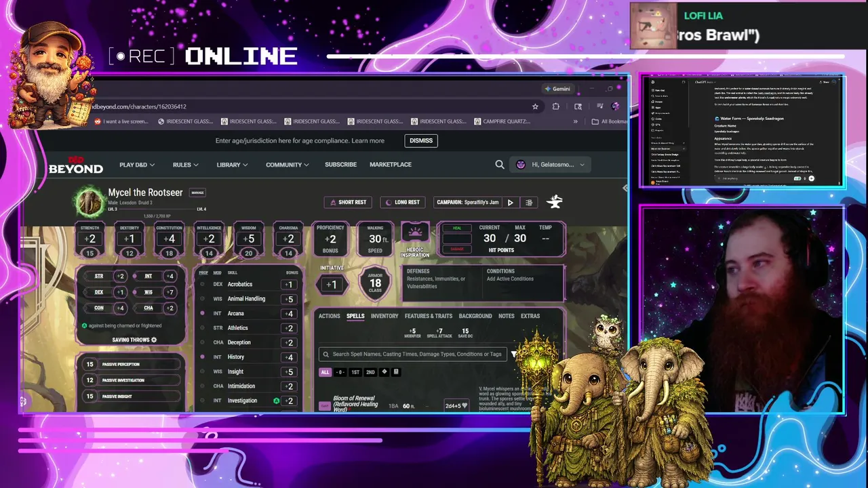The height and width of the screenshot is (488, 868).
Task: Click the spell filter funnel icon
Action: click(514, 354)
